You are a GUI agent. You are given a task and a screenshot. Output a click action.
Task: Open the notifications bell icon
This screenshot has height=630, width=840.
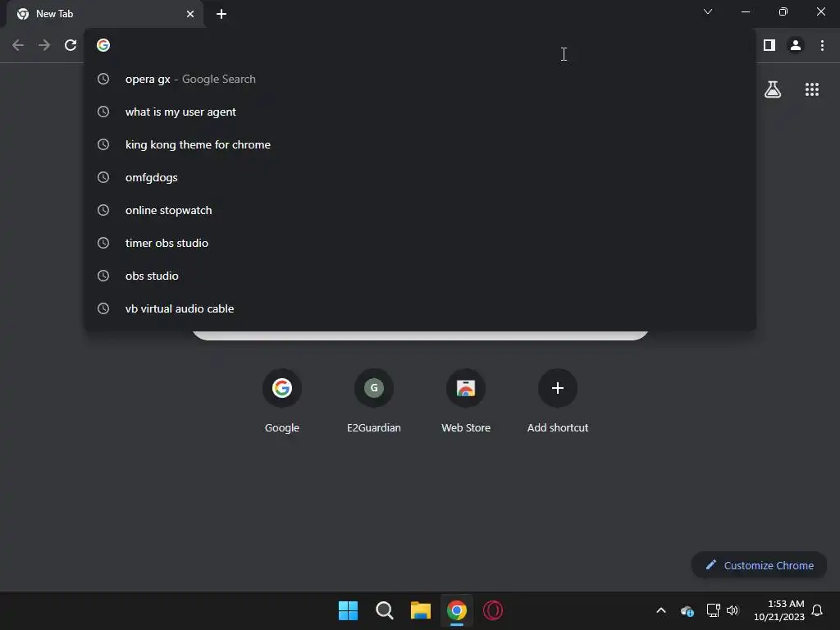point(817,610)
